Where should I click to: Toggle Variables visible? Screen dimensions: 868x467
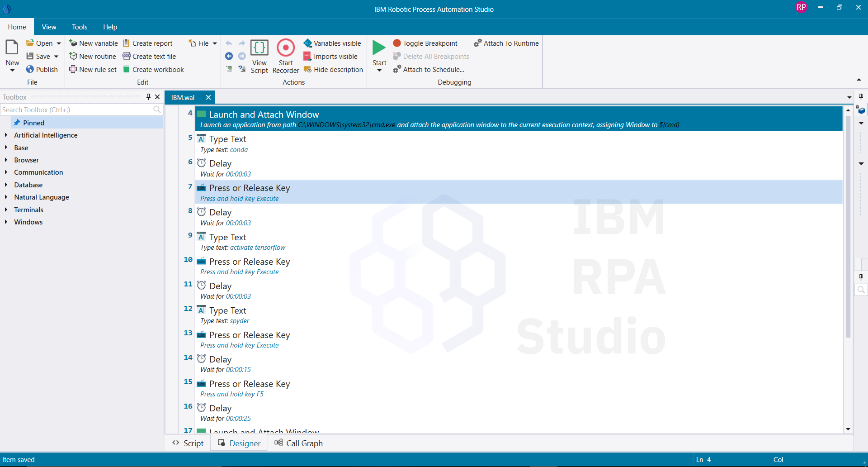pyautogui.click(x=332, y=43)
